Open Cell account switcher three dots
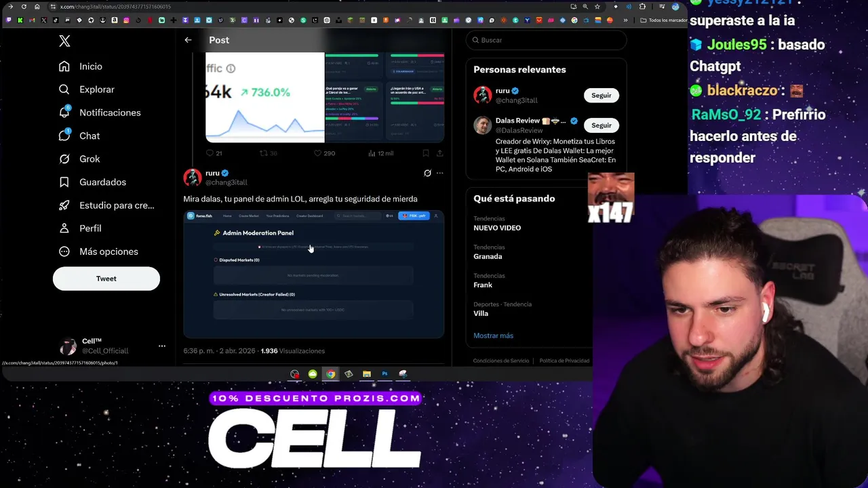The image size is (868, 488). pos(162,346)
